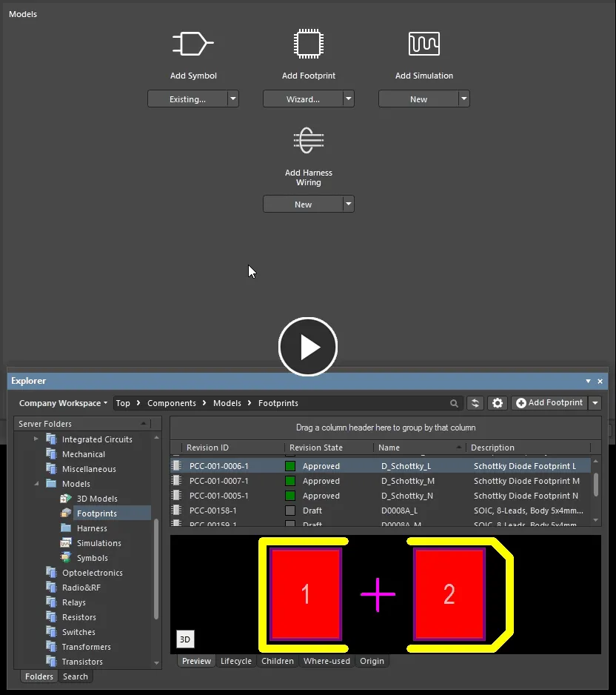
Task: Expand the Integrated Circuits tree node
Action: (36, 439)
